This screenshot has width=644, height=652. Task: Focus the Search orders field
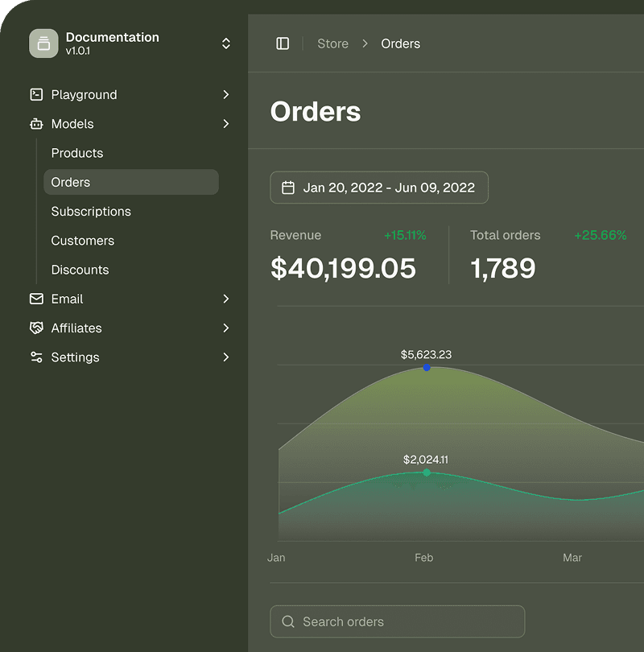pos(398,621)
